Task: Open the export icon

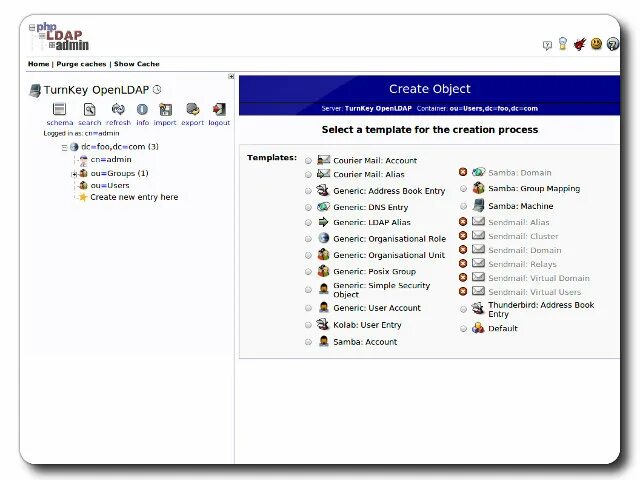Action: click(x=193, y=109)
